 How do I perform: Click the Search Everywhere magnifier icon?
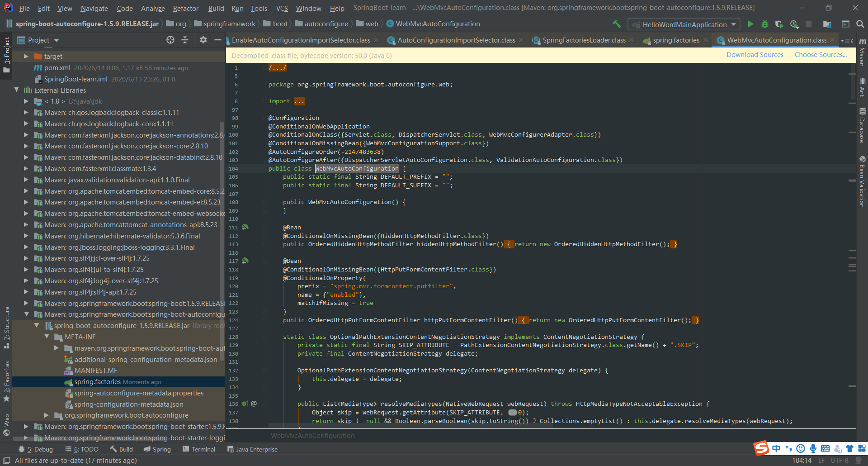pyautogui.click(x=860, y=24)
